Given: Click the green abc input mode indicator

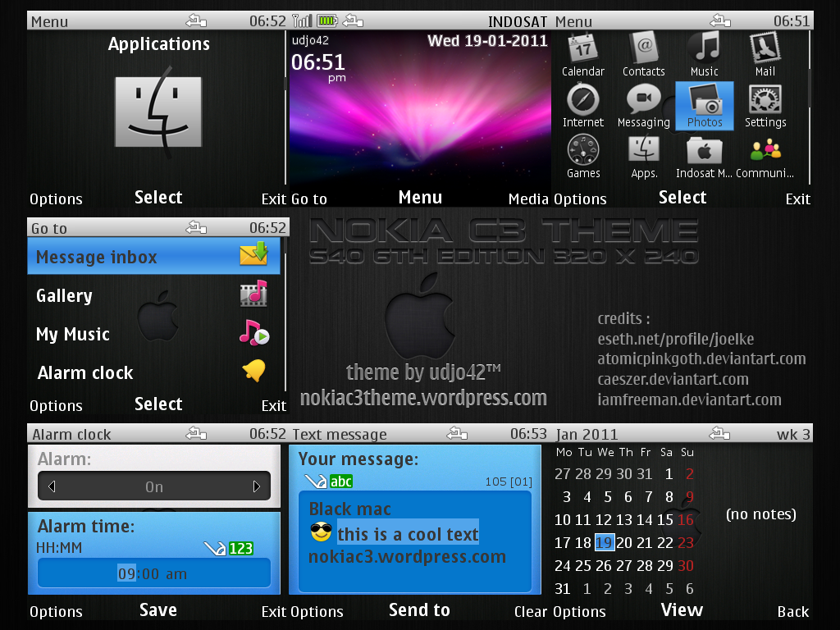Looking at the screenshot, I should (341, 482).
